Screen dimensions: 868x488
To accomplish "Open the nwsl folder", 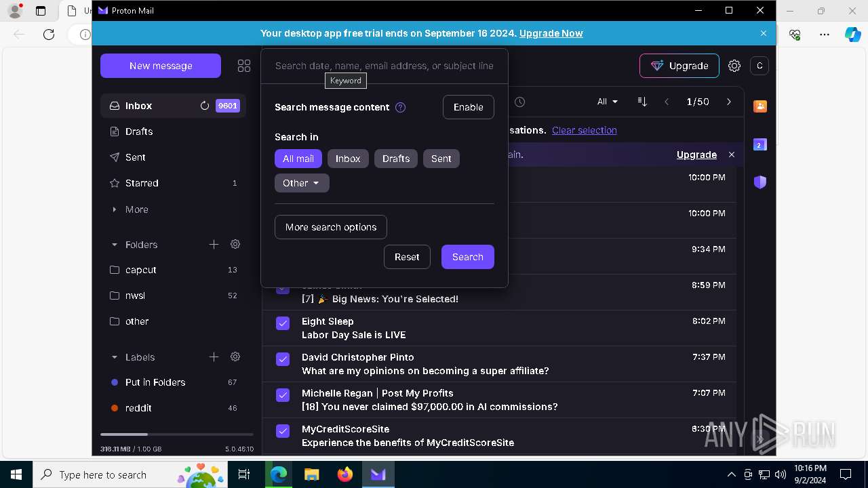I will (x=173, y=296).
